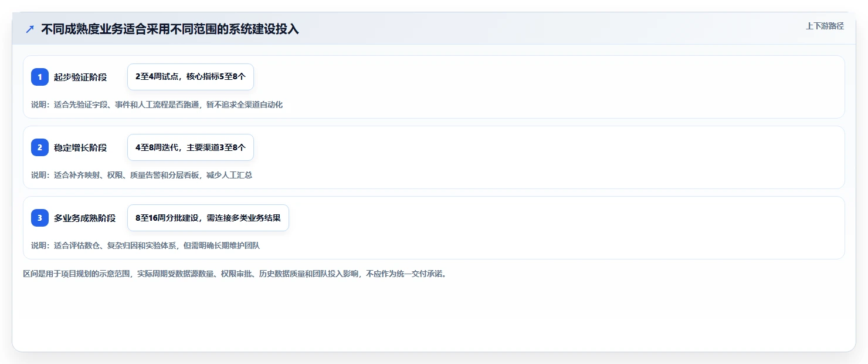This screenshot has height=364, width=868.
Task: Click the note starting 说明：适合补齐映射
Action: tap(141, 175)
